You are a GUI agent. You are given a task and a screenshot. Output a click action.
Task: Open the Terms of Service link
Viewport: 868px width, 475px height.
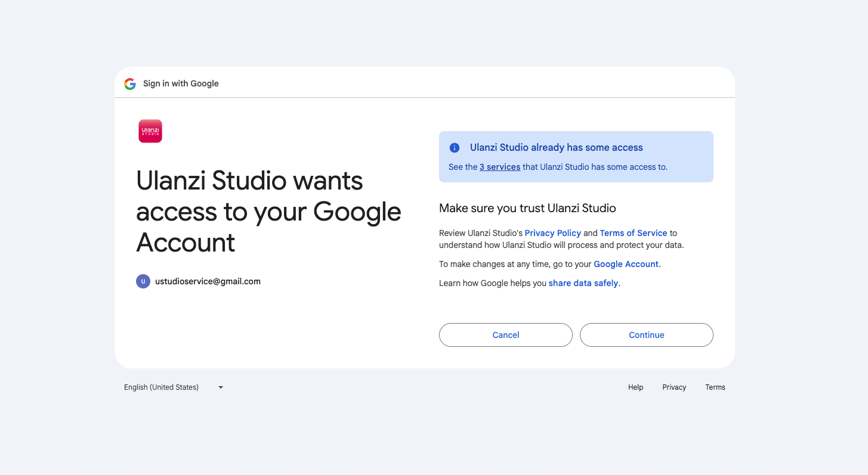633,233
